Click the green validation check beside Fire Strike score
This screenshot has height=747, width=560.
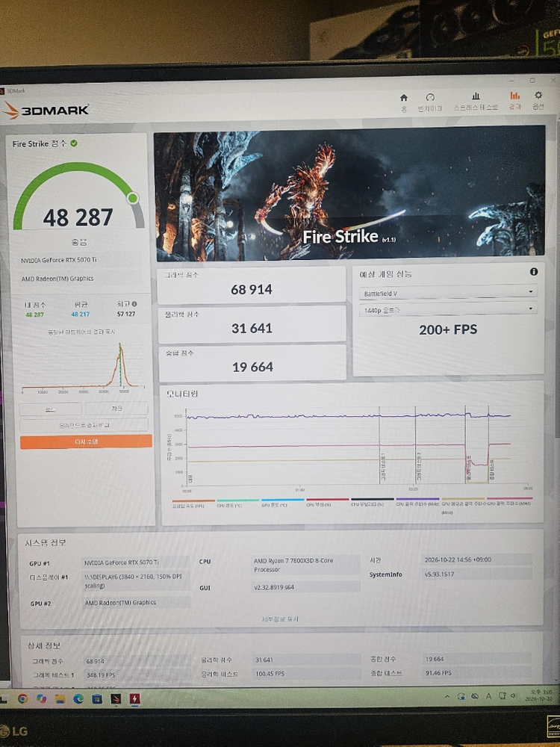[x=74, y=143]
